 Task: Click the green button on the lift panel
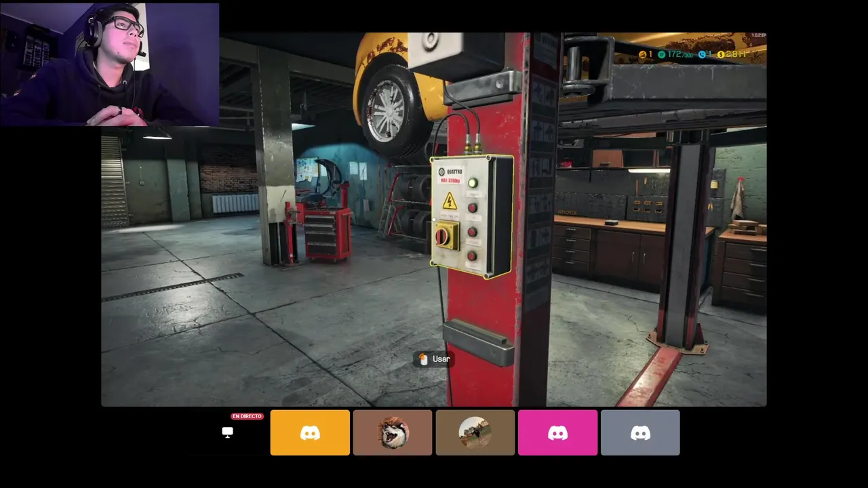[473, 183]
